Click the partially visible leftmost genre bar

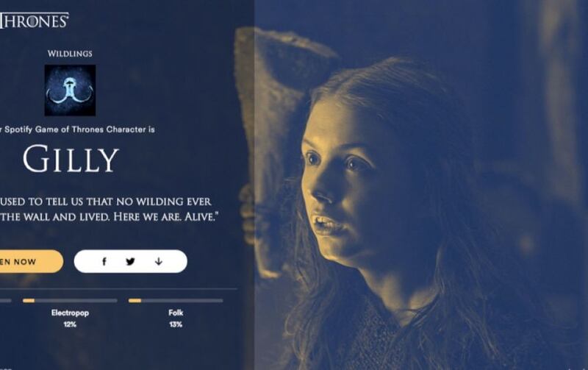click(x=6, y=301)
